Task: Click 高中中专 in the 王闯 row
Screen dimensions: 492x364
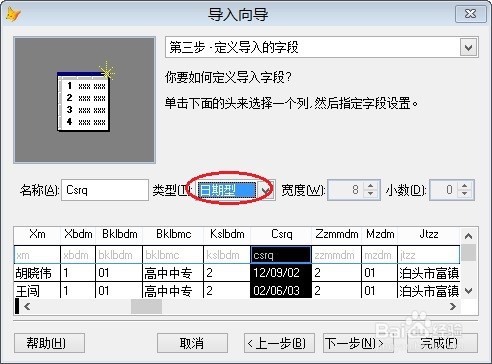Action: point(173,290)
